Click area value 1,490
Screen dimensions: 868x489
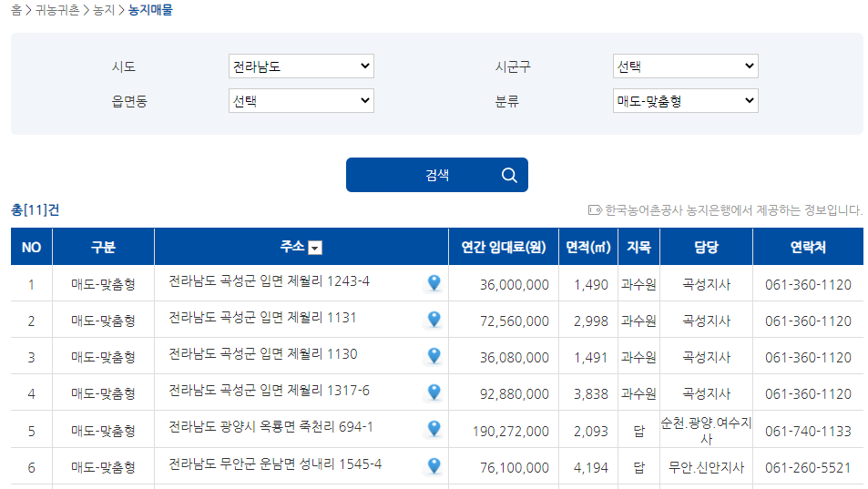[591, 285]
